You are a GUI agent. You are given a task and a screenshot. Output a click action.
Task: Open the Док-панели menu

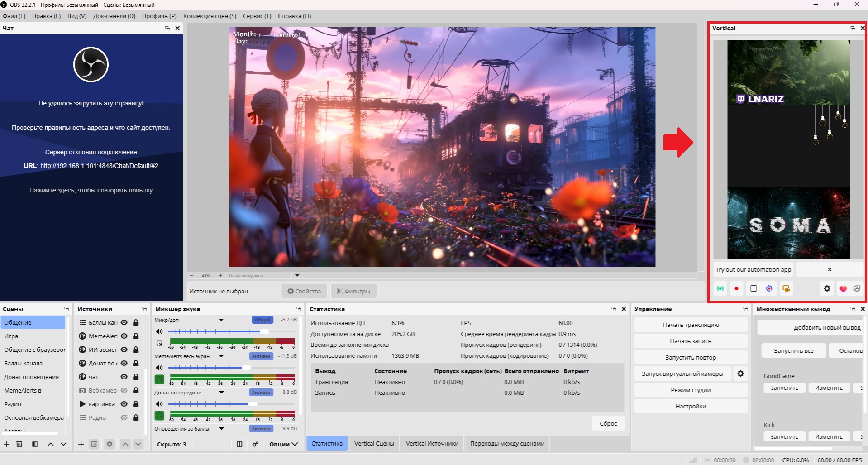pyautogui.click(x=114, y=16)
